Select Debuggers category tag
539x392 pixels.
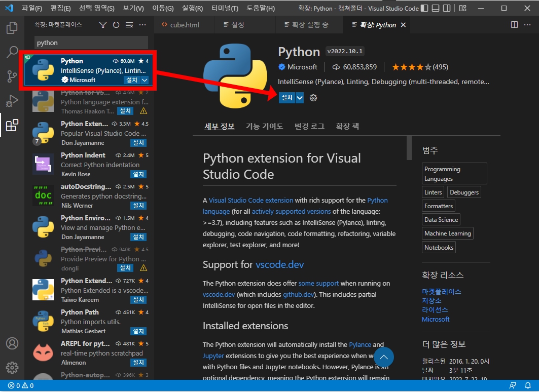coord(464,192)
